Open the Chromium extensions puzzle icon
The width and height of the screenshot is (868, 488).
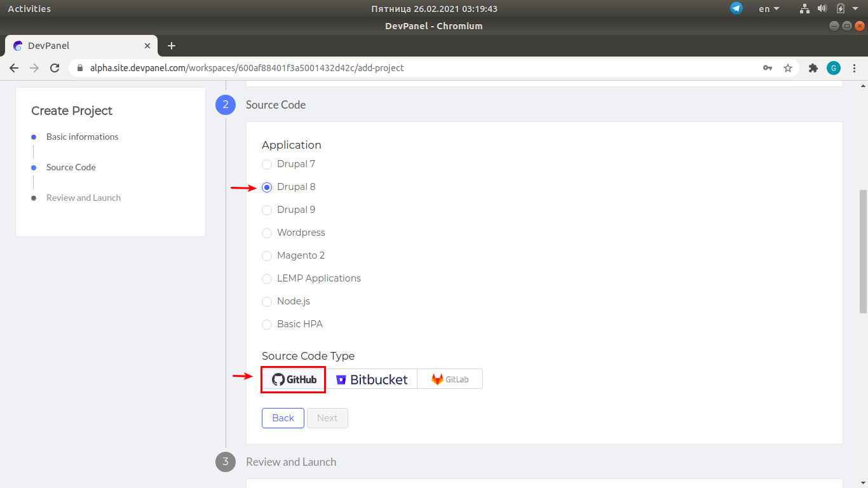[x=813, y=68]
